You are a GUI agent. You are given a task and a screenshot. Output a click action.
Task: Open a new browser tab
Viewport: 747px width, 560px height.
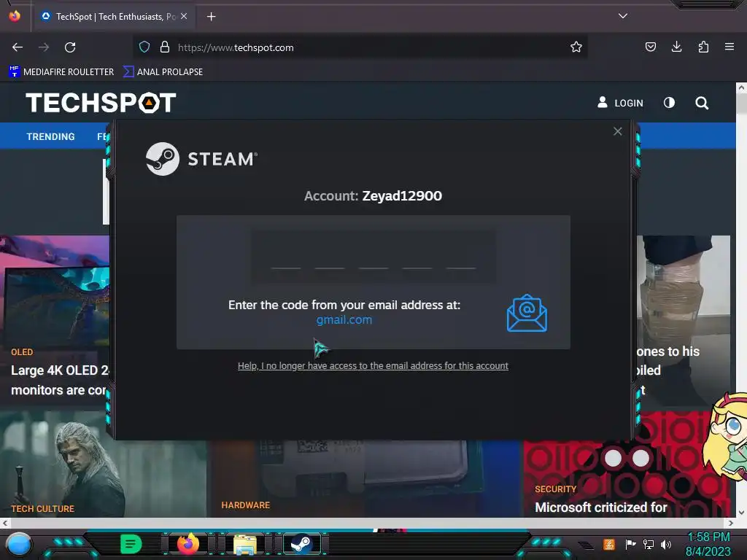(x=211, y=17)
